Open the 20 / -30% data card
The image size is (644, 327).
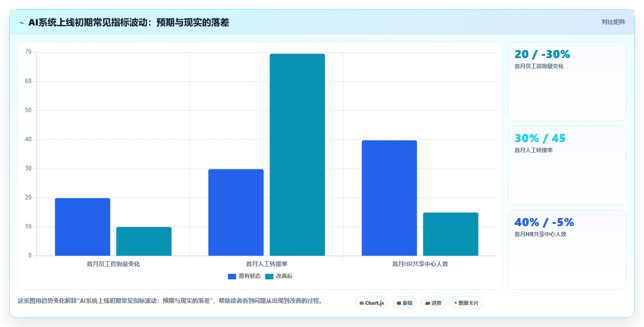[x=567, y=82]
